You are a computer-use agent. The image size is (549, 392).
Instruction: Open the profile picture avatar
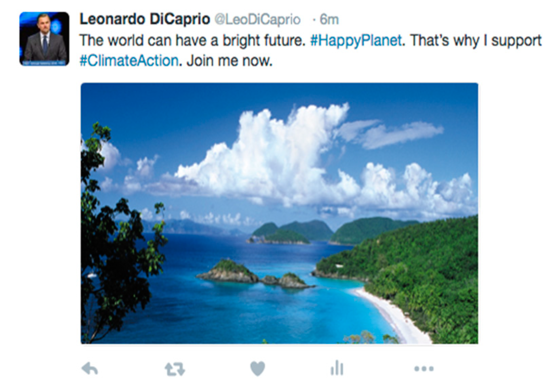click(x=44, y=39)
